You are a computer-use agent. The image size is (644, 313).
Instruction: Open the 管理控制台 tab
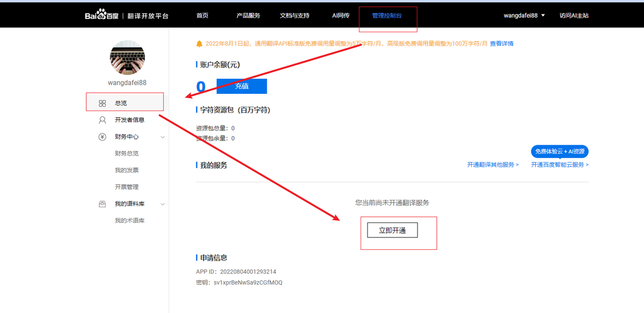click(387, 16)
